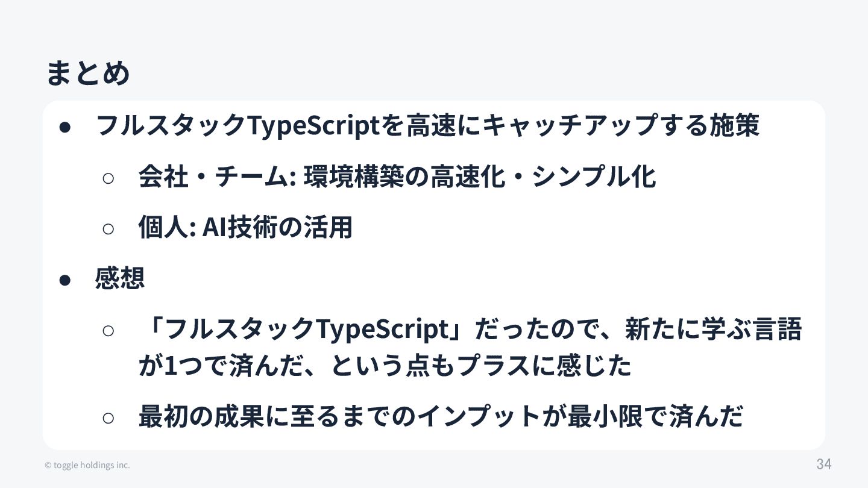Click the line が1つで済んだ、という点もプラスに感じた
This screenshot has height=488, width=868.
click(x=385, y=366)
